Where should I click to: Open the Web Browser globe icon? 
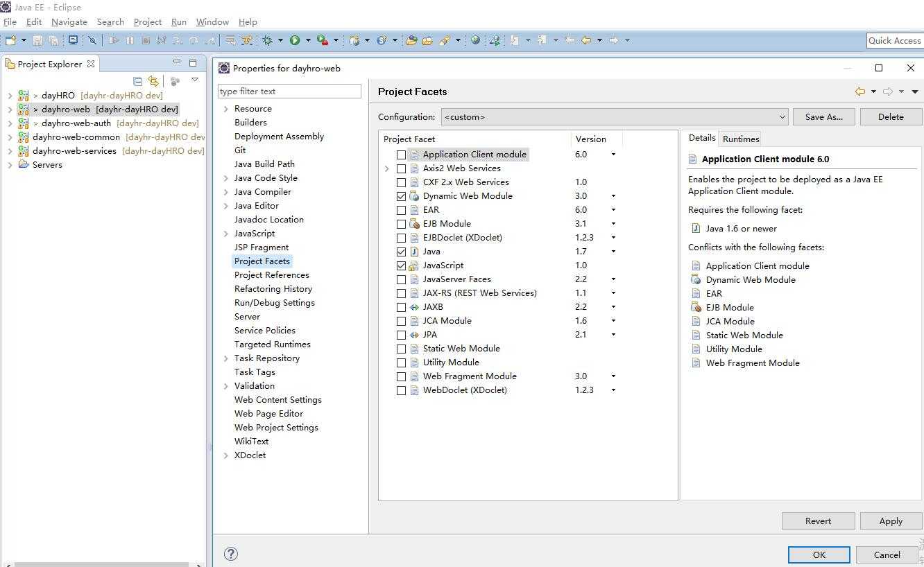tap(475, 40)
